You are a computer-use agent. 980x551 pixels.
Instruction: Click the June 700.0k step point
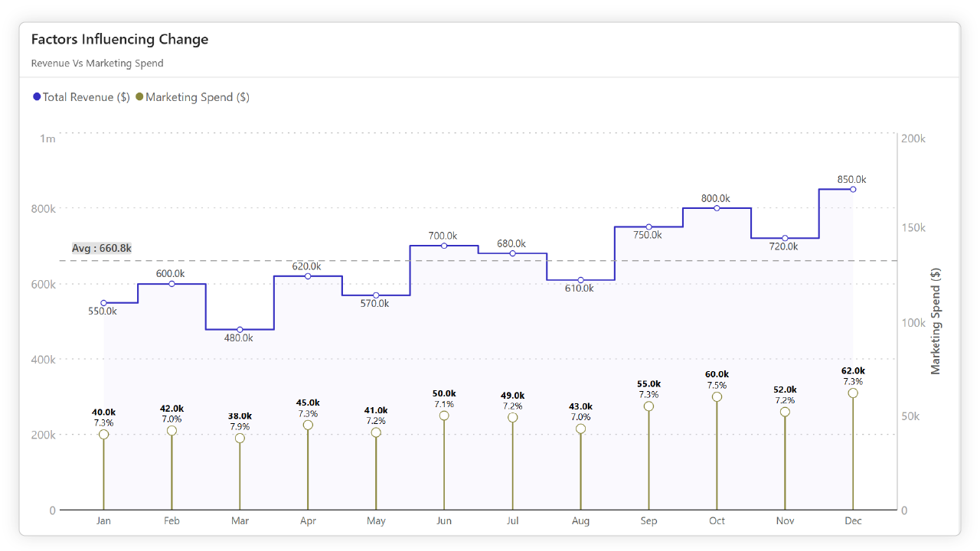pos(444,246)
